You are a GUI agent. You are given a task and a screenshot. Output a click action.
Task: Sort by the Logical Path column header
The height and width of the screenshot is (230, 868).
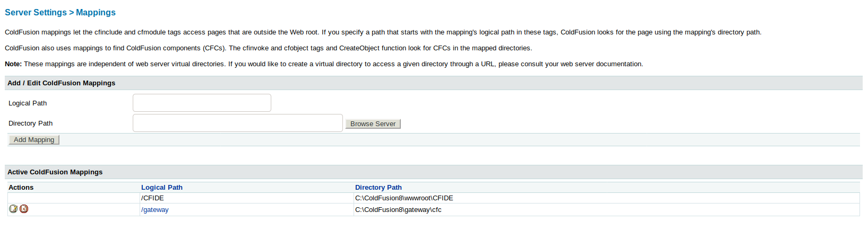click(162, 187)
